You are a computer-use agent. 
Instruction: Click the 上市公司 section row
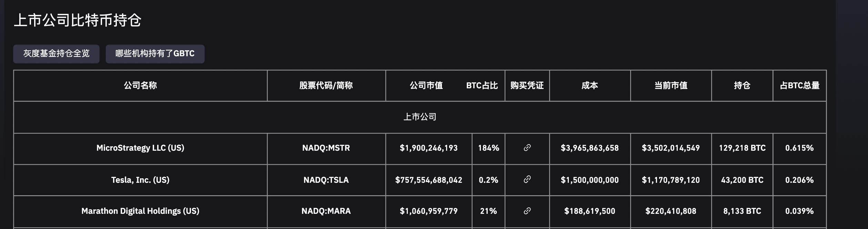click(x=420, y=117)
